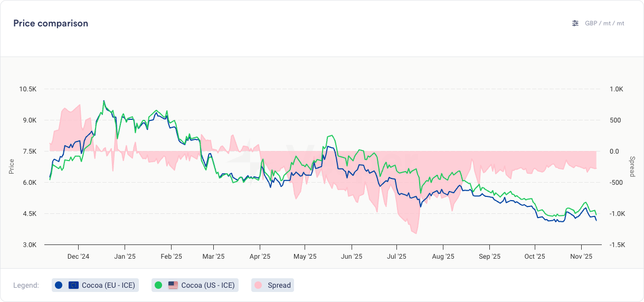Click the green dot for Cocoa US
Image resolution: width=644 pixels, height=302 pixels.
click(158, 285)
